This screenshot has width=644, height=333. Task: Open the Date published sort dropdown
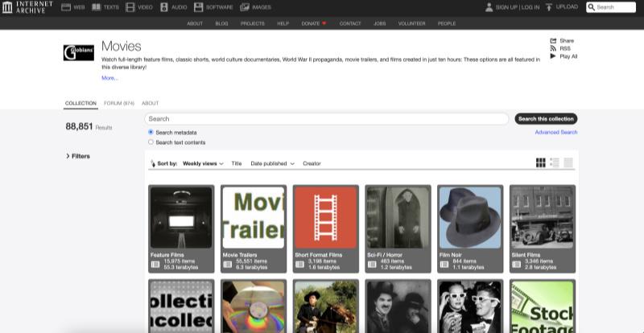273,163
